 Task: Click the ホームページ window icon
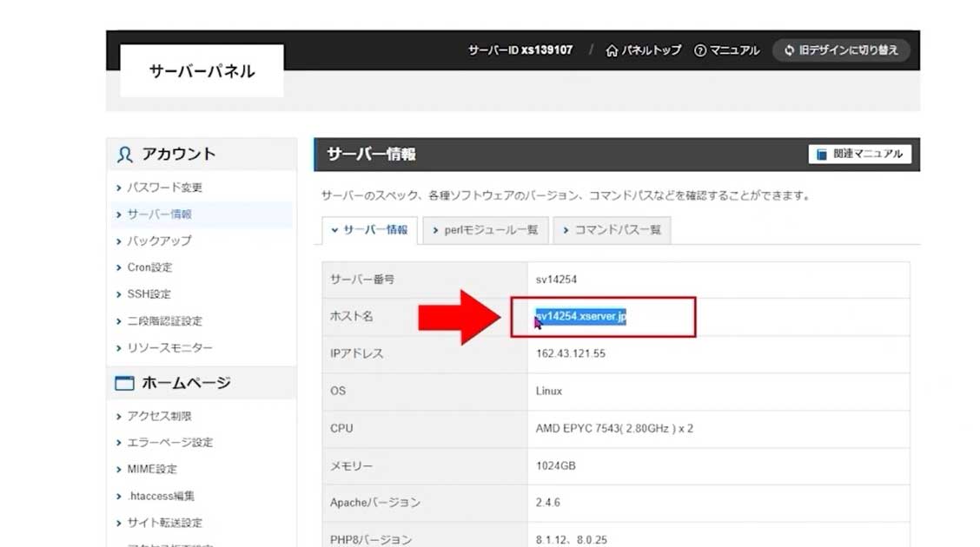click(x=125, y=383)
